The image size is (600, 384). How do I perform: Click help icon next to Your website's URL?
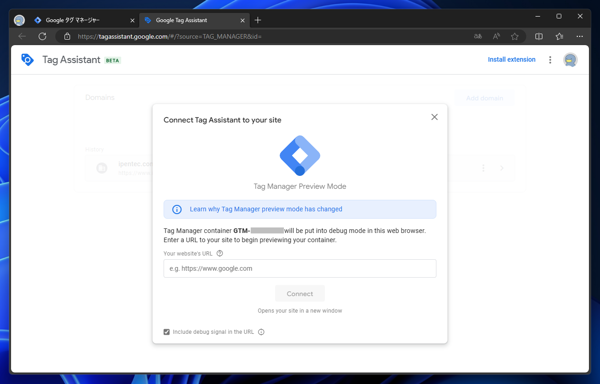click(x=220, y=253)
